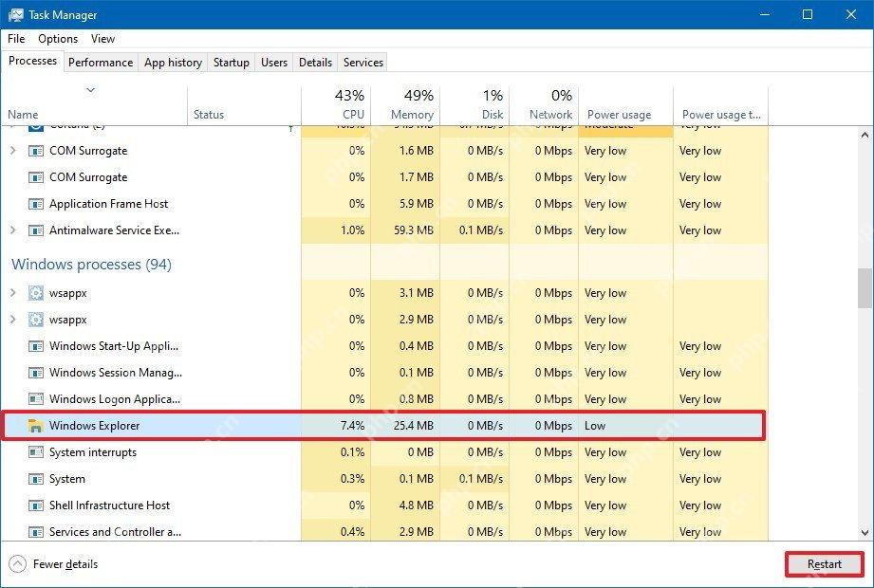Select the Processes tab
Image resolution: width=874 pixels, height=588 pixels.
[x=32, y=61]
